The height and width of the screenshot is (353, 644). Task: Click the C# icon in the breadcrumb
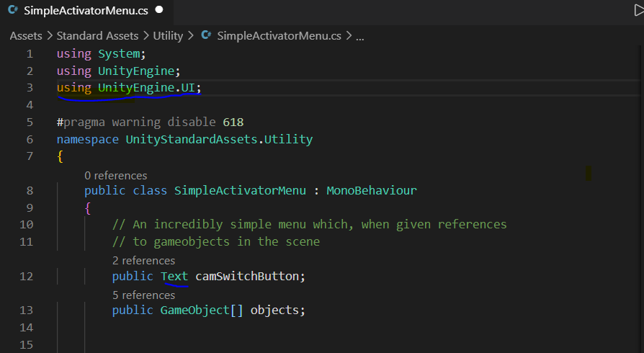206,35
